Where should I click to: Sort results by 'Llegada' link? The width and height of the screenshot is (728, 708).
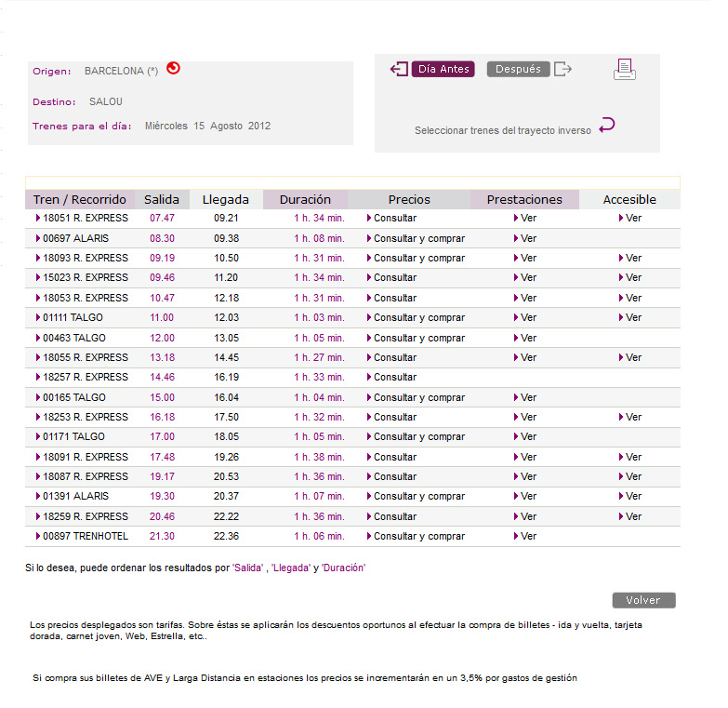(291, 568)
